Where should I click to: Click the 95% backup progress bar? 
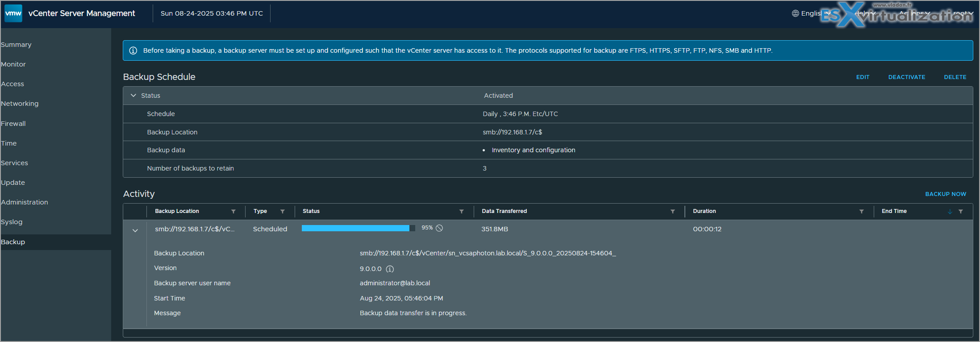[x=359, y=228]
